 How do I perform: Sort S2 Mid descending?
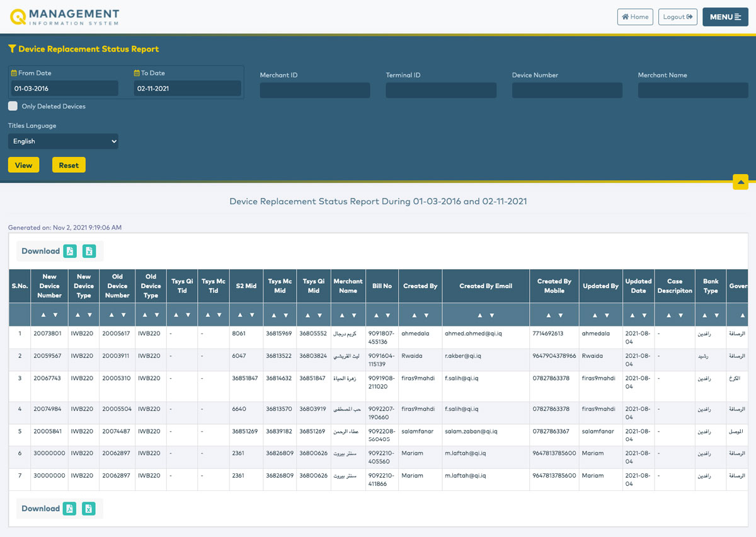pos(252,315)
